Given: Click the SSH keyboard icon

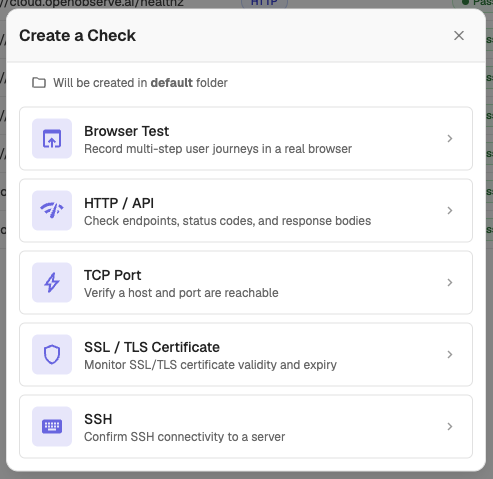Looking at the screenshot, I should coord(52,426).
